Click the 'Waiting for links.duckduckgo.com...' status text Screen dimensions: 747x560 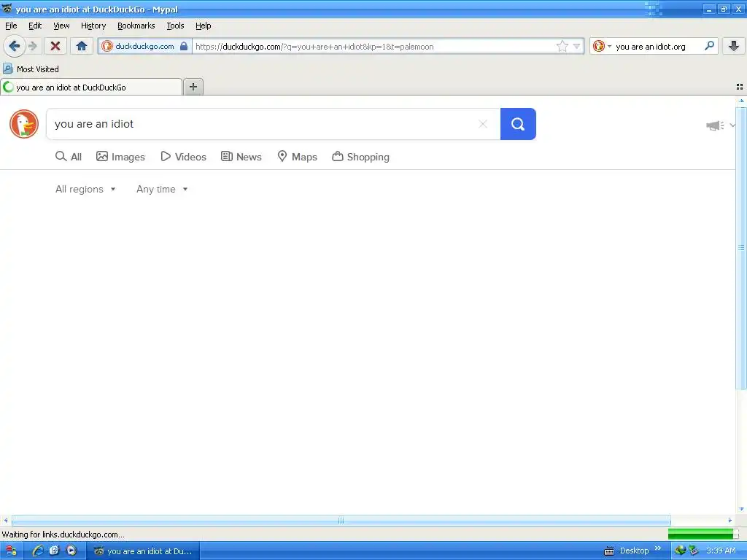tap(63, 534)
